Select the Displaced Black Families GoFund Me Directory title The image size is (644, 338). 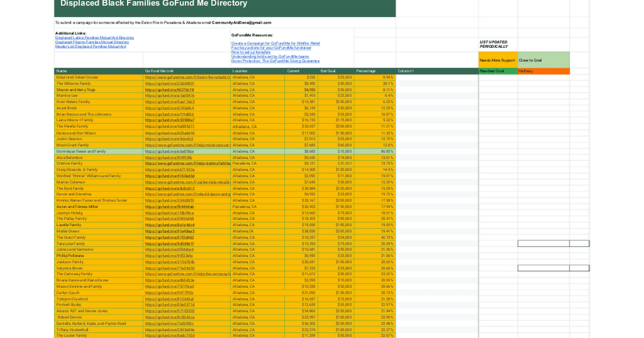[x=154, y=4]
